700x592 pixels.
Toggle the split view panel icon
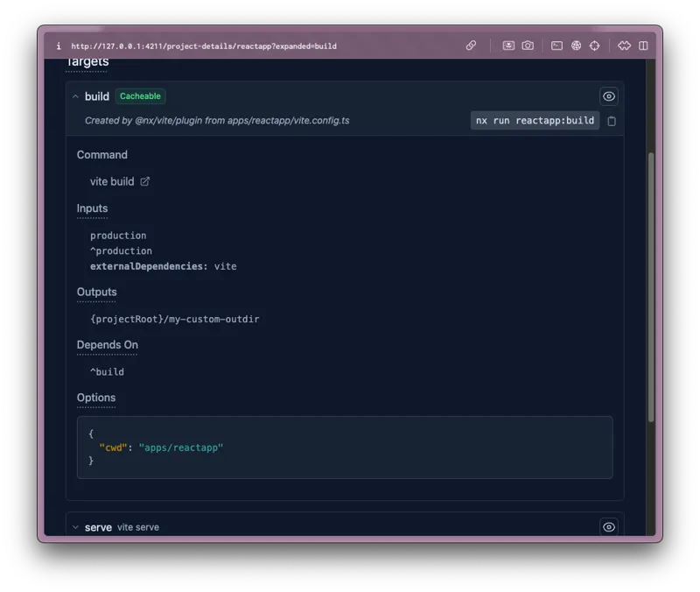[643, 46]
